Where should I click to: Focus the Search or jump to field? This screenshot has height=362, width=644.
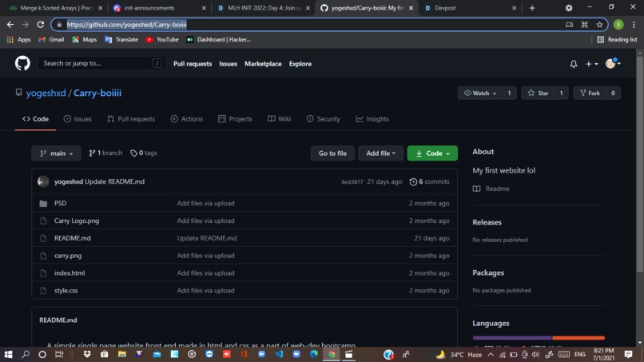[x=101, y=63]
